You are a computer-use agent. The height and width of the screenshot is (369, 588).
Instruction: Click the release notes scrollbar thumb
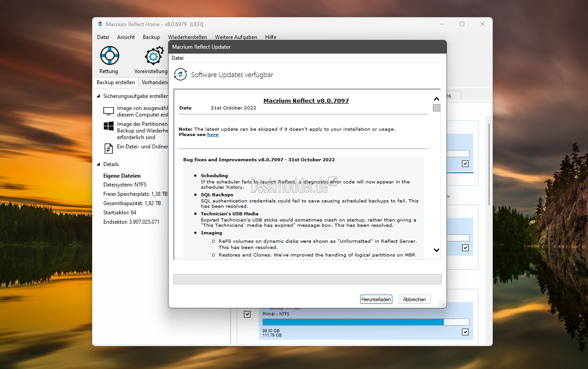click(x=436, y=108)
